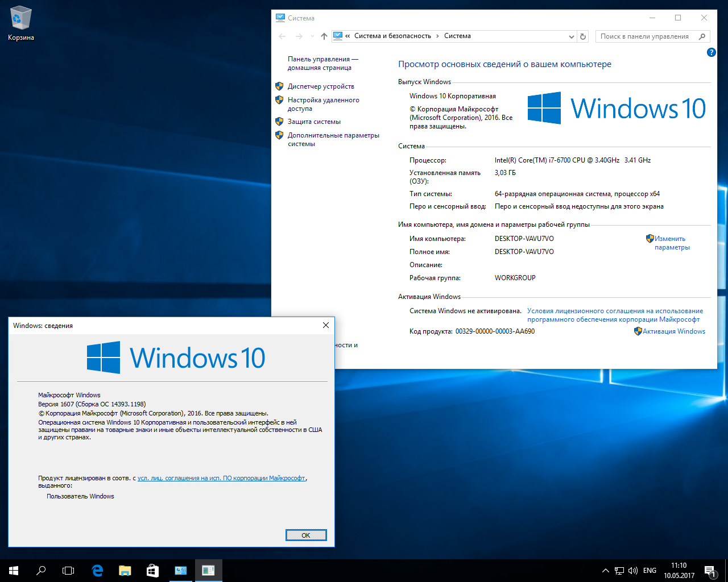Go forward in the Система window
Viewport: 728px width, 582px height.
pos(299,36)
